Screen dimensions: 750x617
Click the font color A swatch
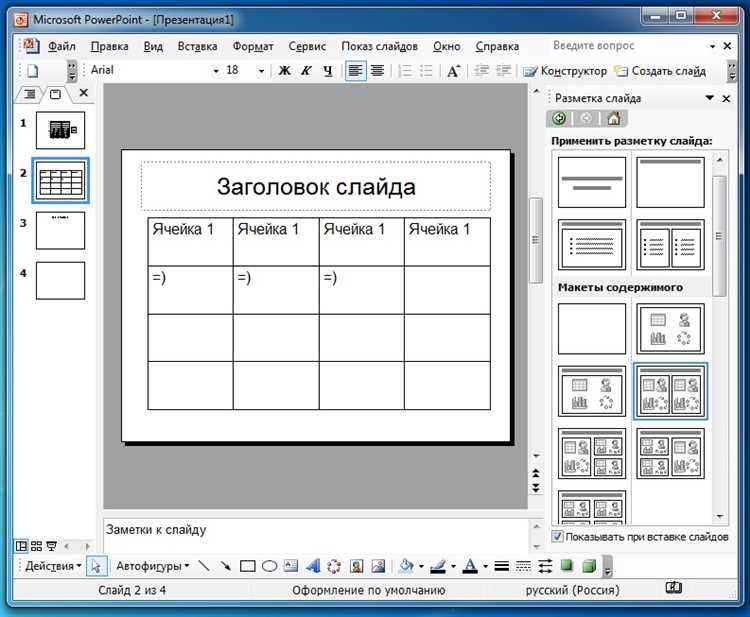[470, 566]
